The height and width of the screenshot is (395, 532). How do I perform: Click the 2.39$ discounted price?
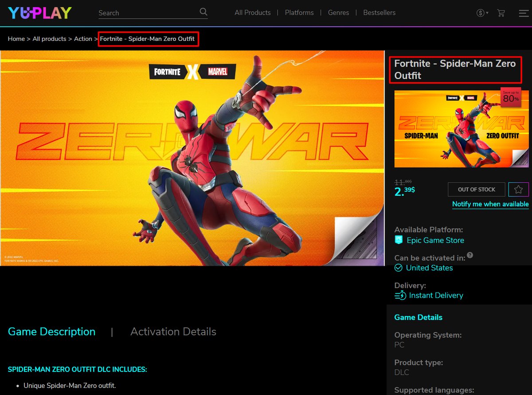404,191
